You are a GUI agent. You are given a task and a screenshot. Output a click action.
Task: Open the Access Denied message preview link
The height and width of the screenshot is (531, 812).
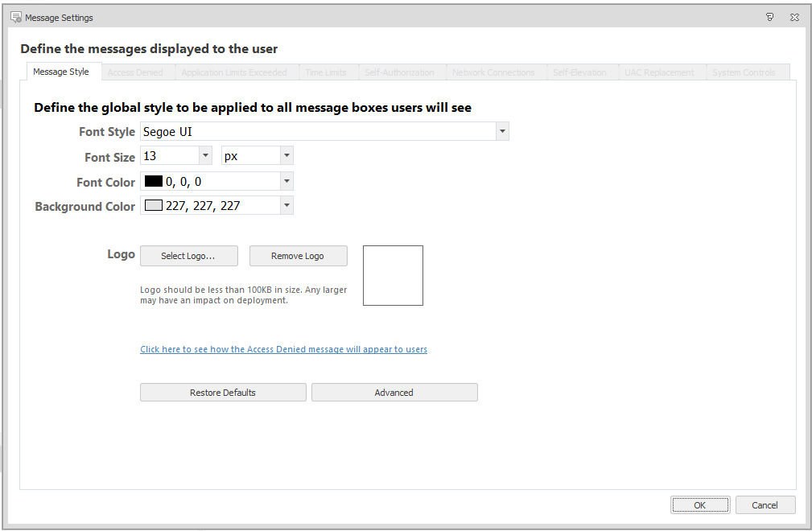283,349
